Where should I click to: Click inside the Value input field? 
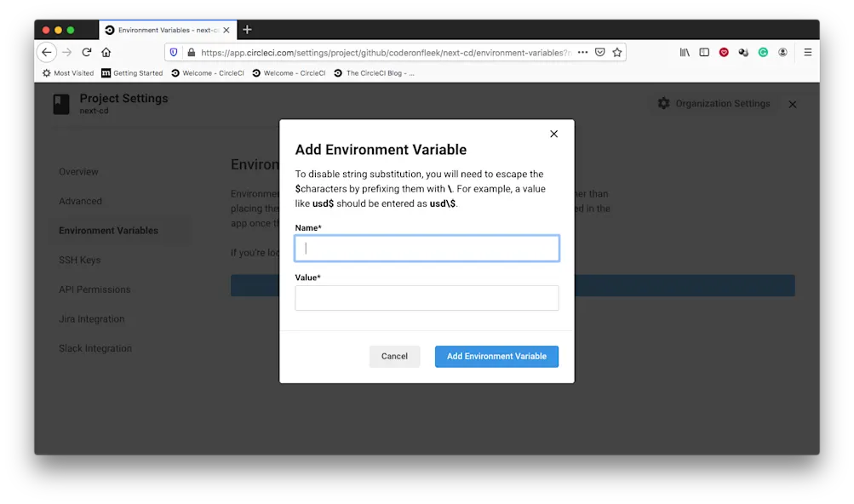pyautogui.click(x=426, y=297)
